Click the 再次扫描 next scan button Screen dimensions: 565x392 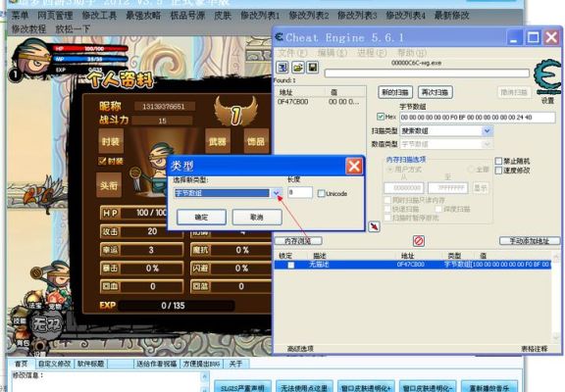(436, 92)
